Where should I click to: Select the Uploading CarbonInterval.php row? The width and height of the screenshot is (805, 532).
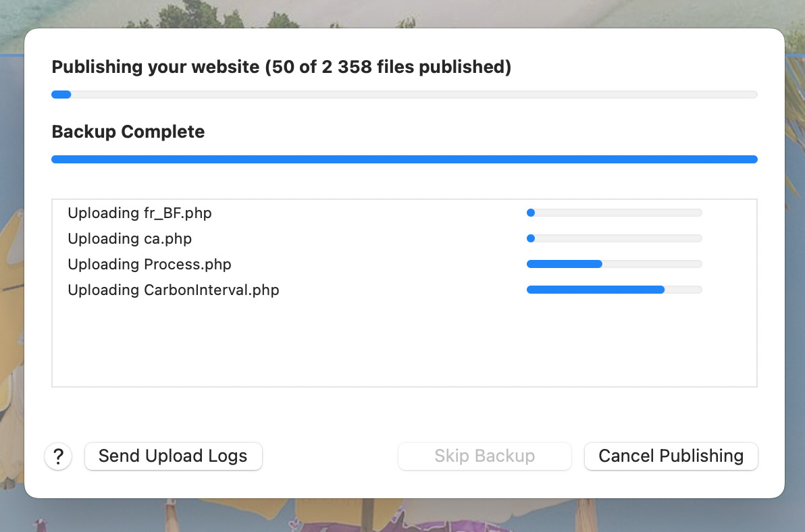coord(404,290)
